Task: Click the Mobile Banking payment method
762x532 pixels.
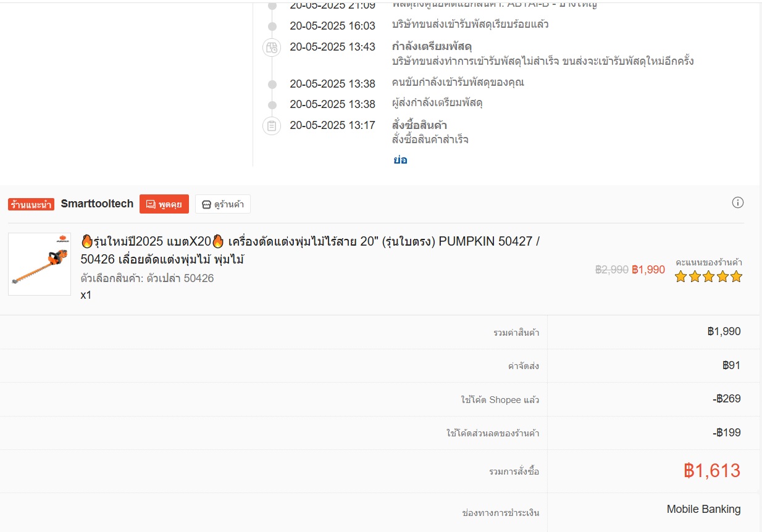Action: click(704, 509)
